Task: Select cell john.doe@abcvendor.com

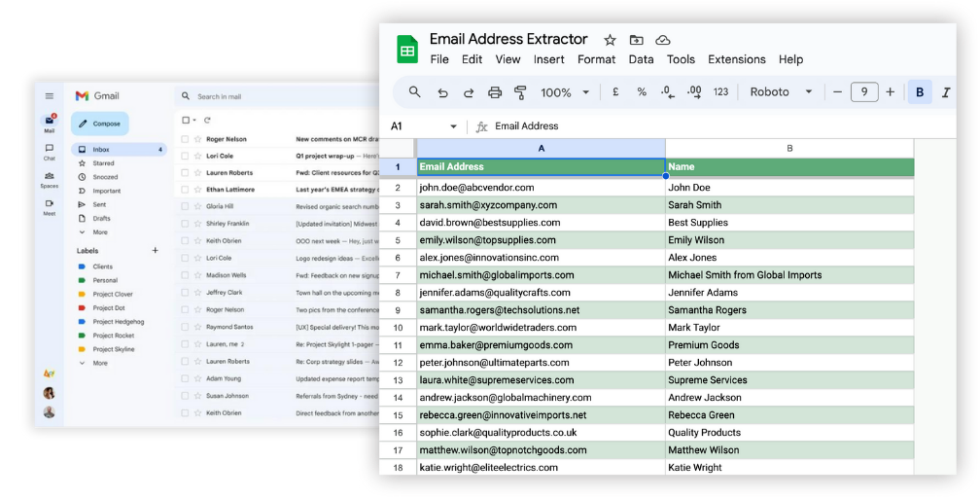Action: tap(542, 187)
